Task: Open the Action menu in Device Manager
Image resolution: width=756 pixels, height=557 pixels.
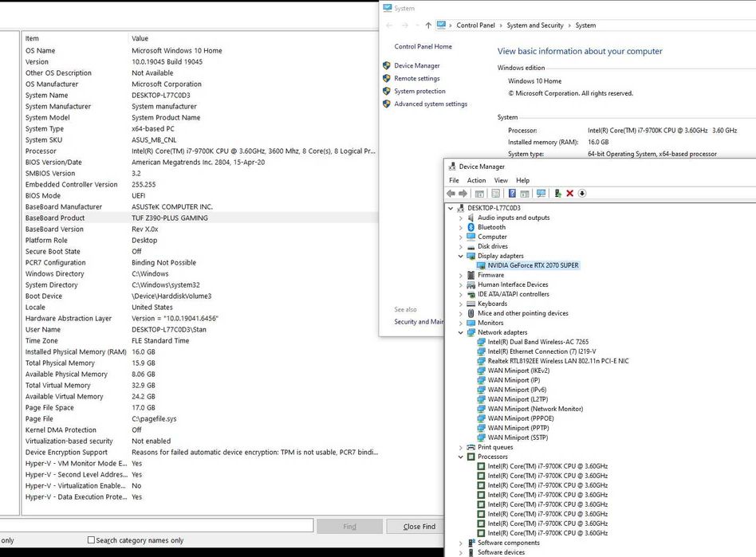Action: tap(476, 180)
